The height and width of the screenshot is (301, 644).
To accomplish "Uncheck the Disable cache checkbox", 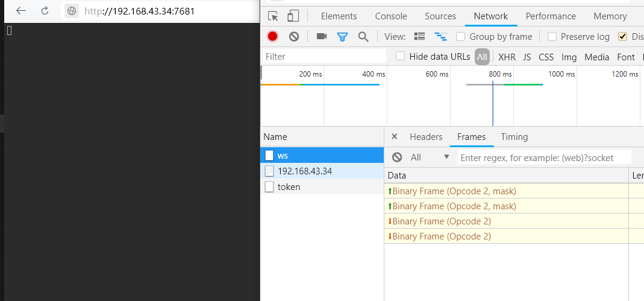I will pos(623,37).
